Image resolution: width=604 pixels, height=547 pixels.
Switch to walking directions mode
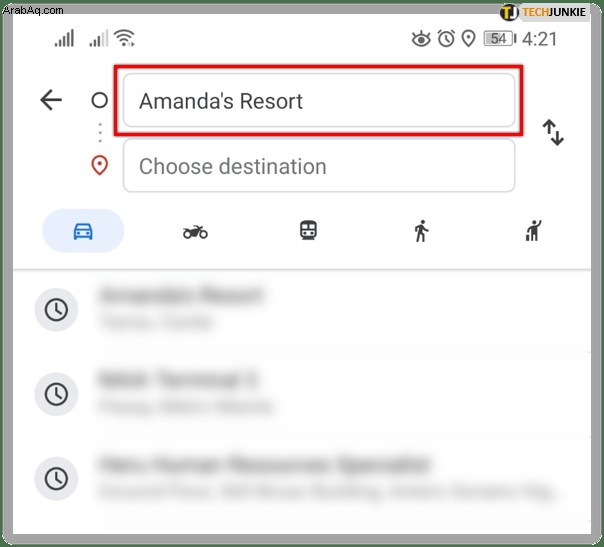pos(421,231)
